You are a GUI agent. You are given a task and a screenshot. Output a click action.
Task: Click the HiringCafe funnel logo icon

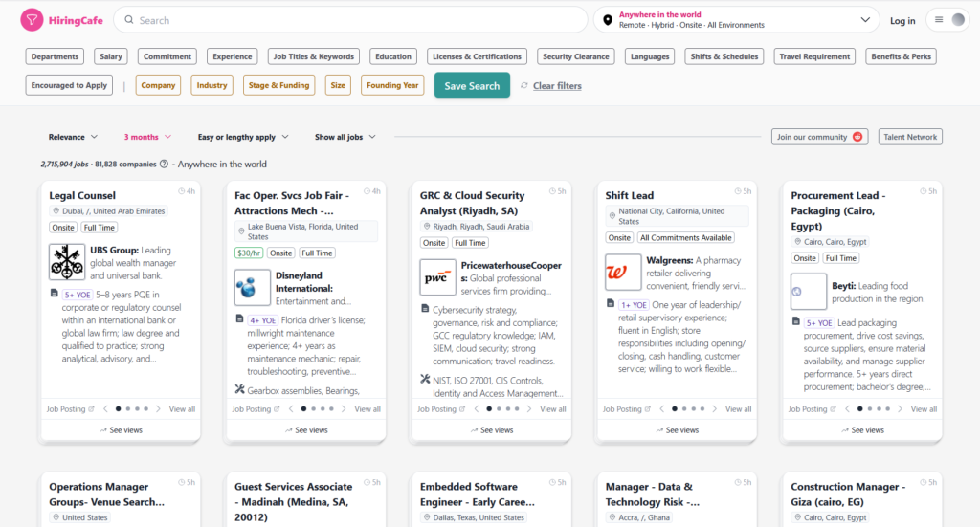coord(32,20)
